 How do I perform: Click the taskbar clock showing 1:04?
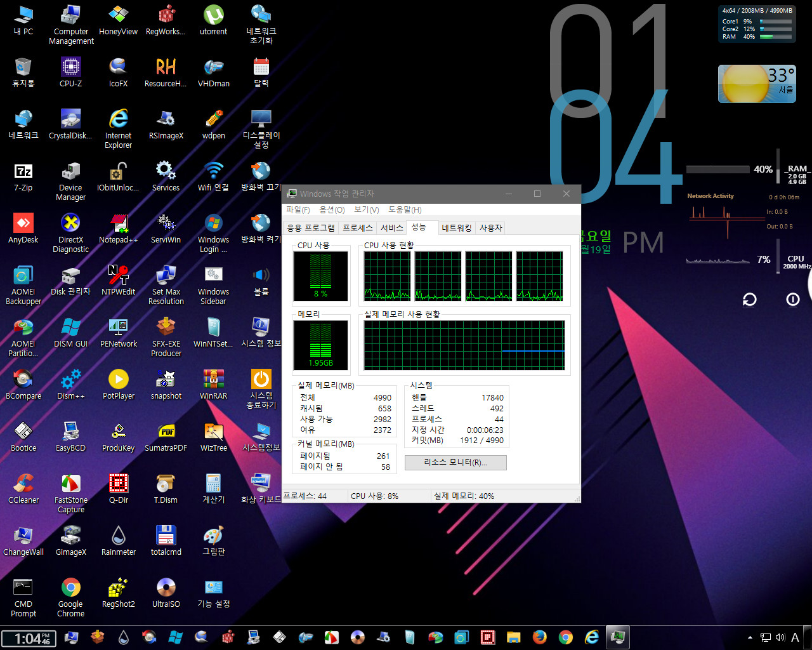[29, 638]
